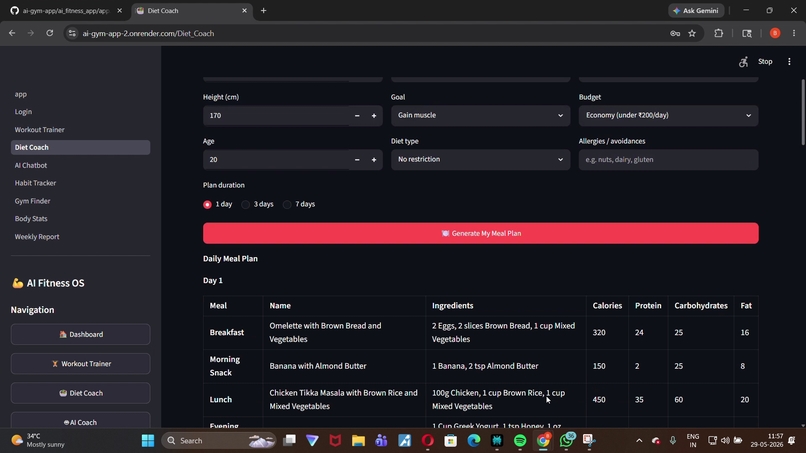Open Microsoft Store from taskbar
This screenshot has width=806, height=453.
(x=451, y=441)
